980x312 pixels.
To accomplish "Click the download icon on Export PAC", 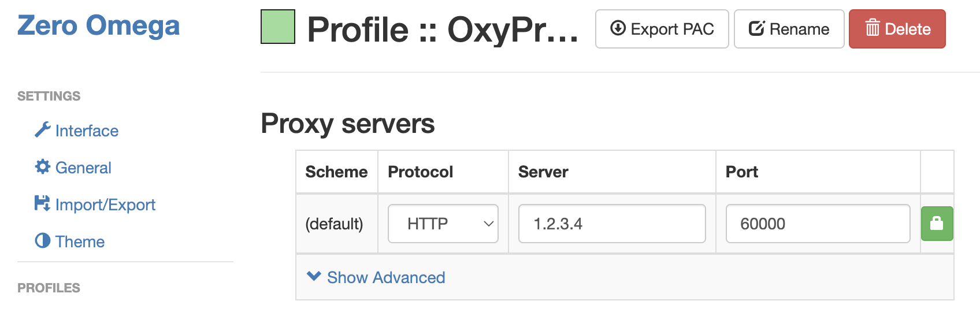I will point(618,28).
